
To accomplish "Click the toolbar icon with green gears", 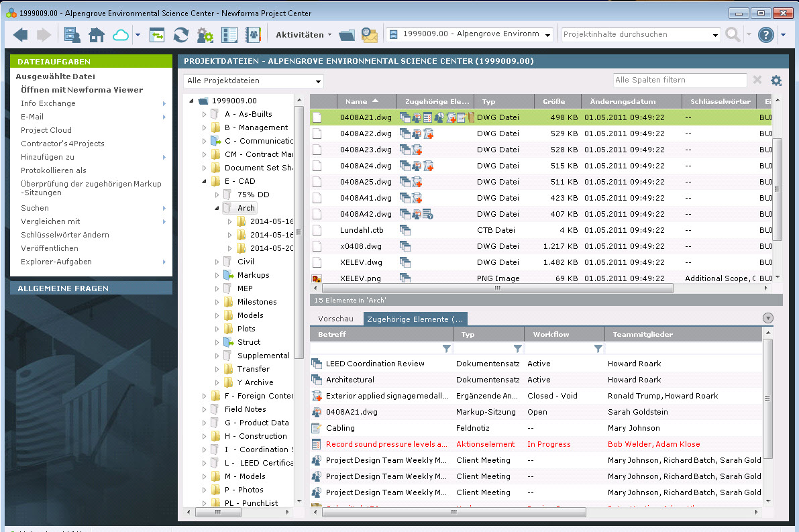I will point(205,35).
